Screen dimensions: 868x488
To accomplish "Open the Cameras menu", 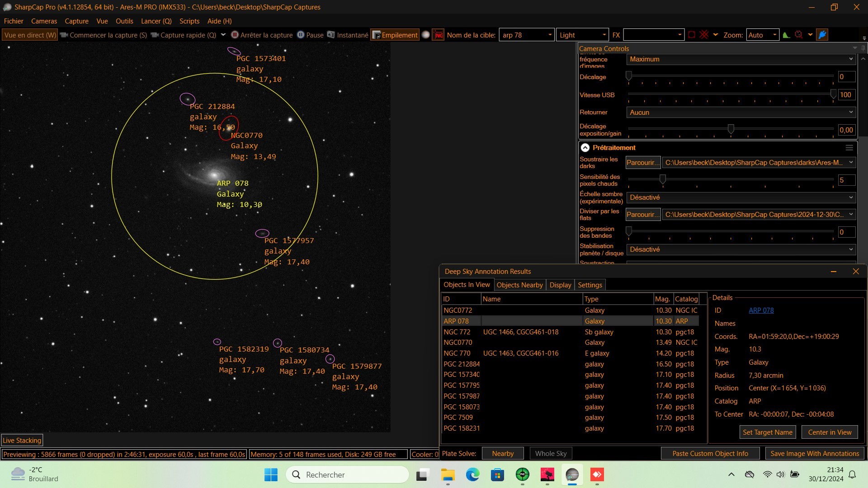I will pyautogui.click(x=44, y=21).
